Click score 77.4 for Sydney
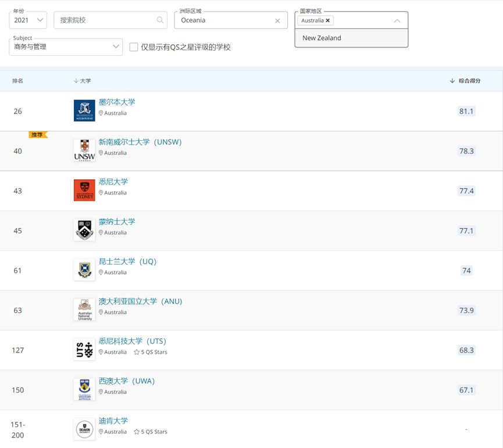The height and width of the screenshot is (448, 503). click(466, 191)
